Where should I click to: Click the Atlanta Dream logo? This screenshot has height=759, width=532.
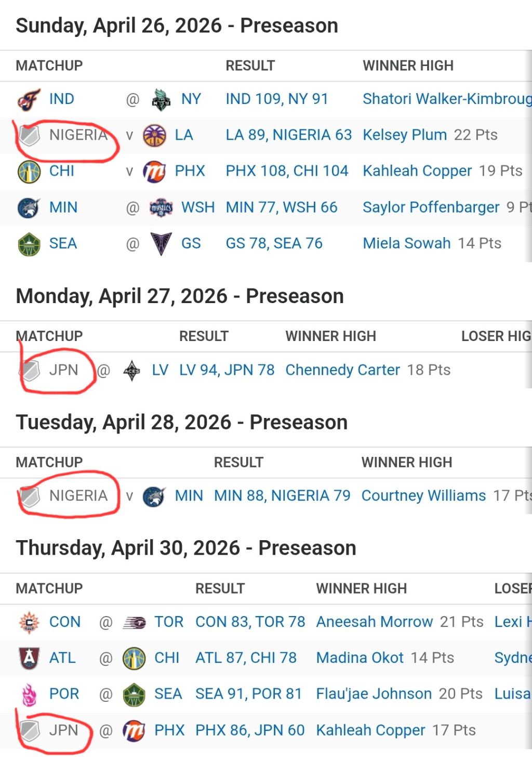[x=29, y=658]
